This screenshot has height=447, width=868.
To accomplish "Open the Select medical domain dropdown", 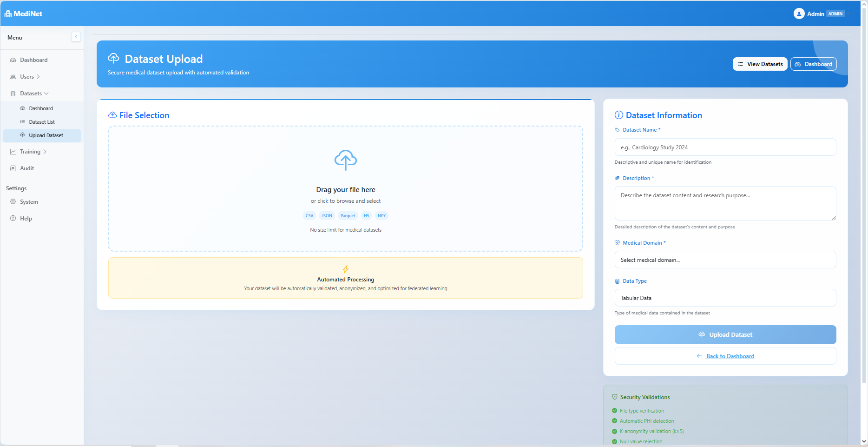I will [x=725, y=260].
